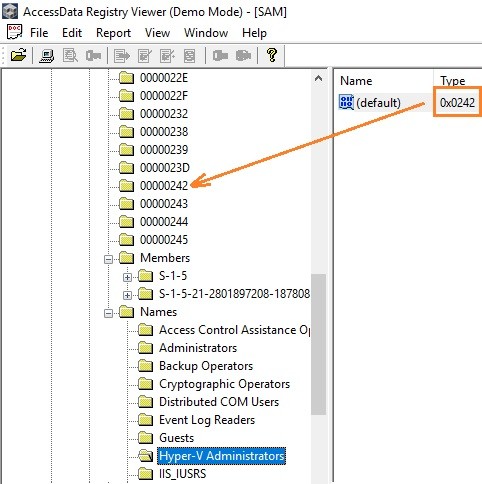The image size is (482, 484).
Task: Click the computer registry toolbar icon
Action: point(47,55)
